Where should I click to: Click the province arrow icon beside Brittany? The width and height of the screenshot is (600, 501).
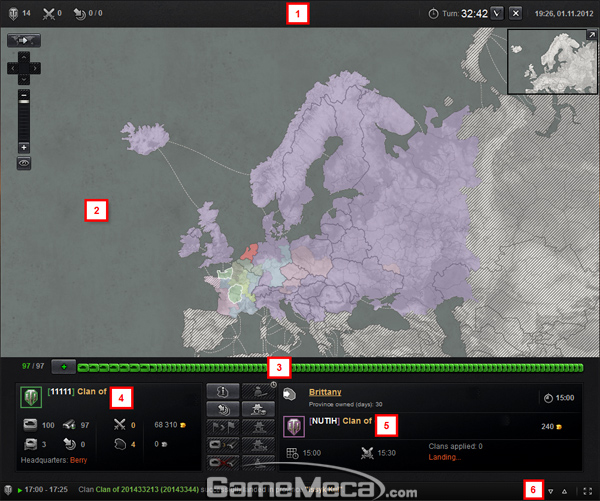coord(290,394)
